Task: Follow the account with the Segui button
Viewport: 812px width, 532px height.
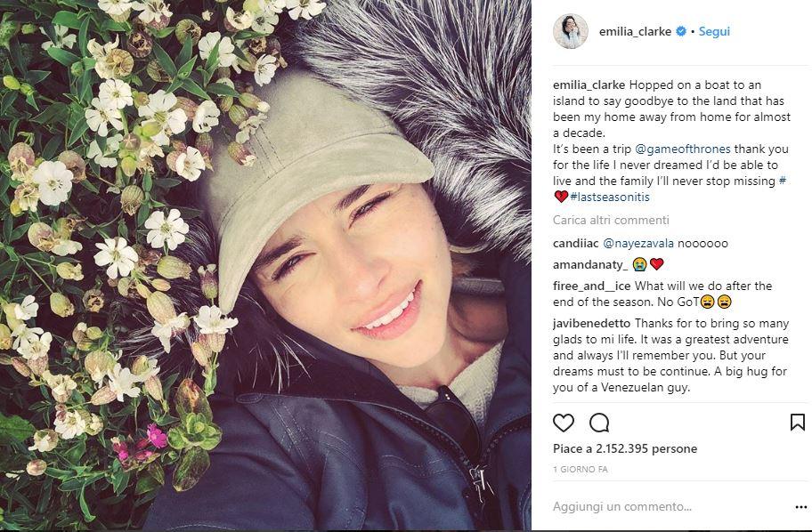Action: click(x=714, y=31)
